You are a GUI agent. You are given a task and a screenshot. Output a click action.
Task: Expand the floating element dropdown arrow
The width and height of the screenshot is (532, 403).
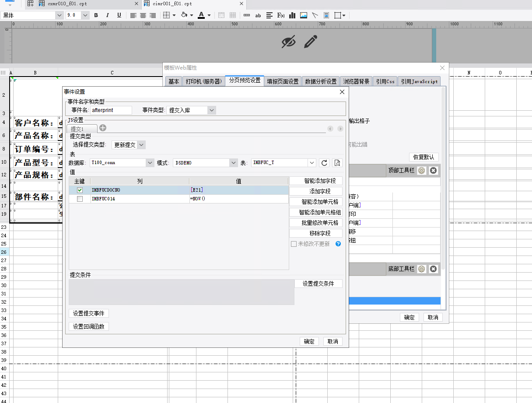[x=344, y=15]
